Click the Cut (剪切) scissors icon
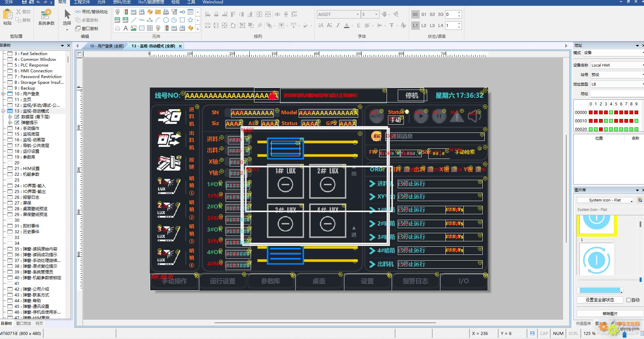The width and height of the screenshot is (644, 339). coord(18,12)
